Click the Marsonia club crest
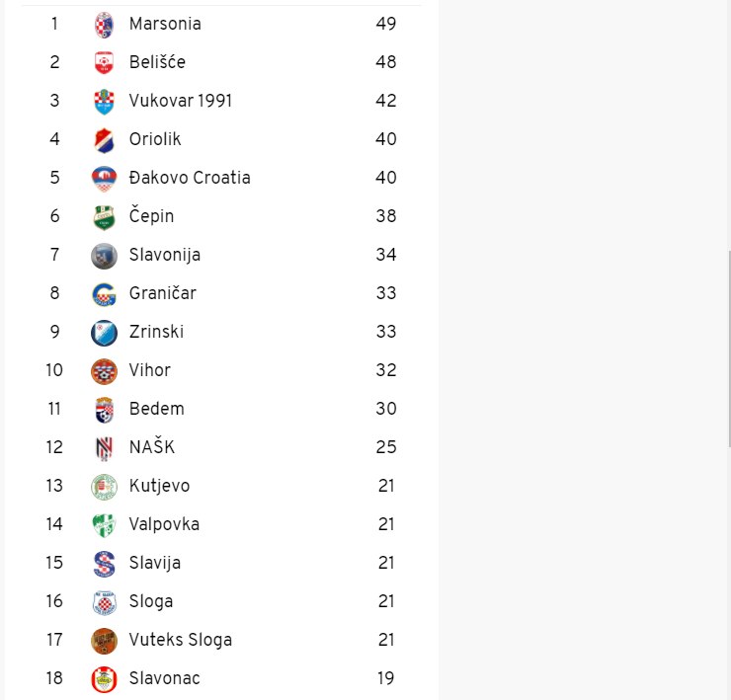Viewport: 731px width, 700px height. 104,25
